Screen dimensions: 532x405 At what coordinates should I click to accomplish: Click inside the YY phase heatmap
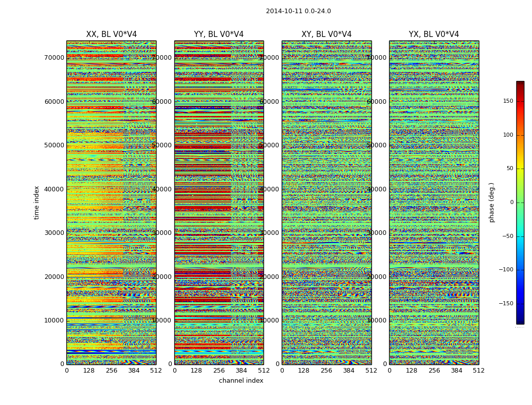219,202
